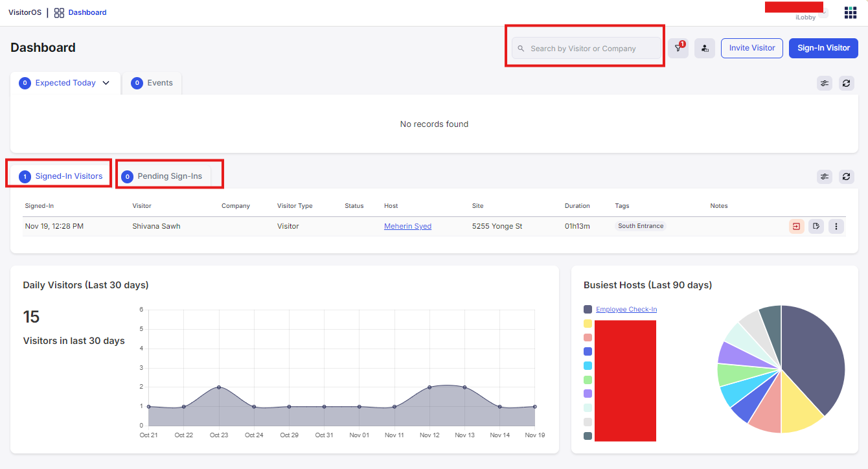Image resolution: width=868 pixels, height=469 pixels.
Task: Open the visitor filter with red badge
Action: pyautogui.click(x=678, y=48)
